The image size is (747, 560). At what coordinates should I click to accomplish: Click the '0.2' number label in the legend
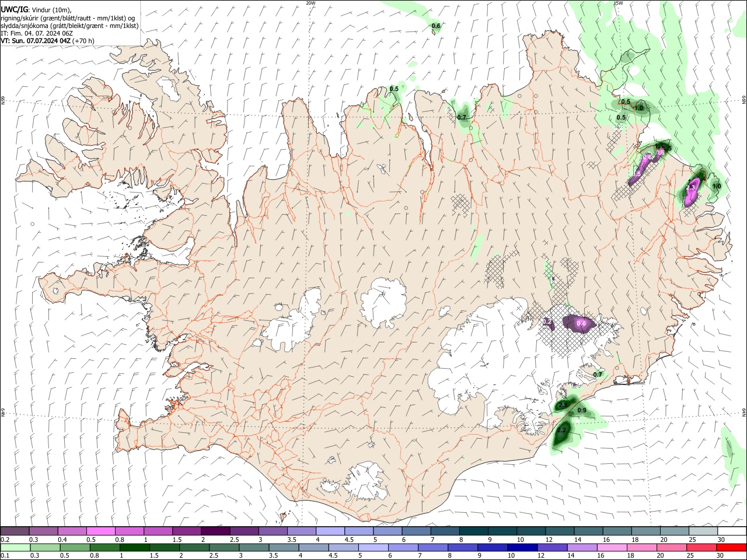5,540
